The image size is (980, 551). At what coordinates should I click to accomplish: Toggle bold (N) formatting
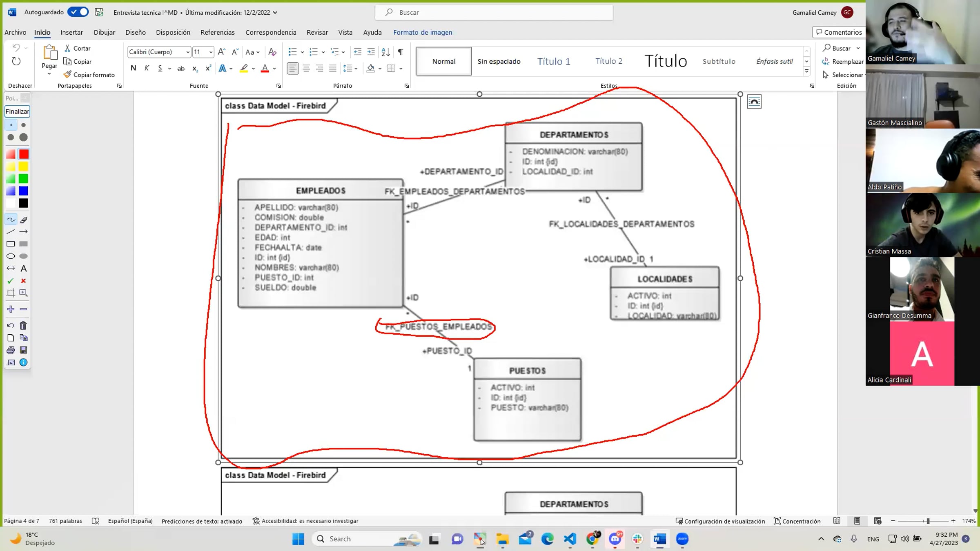point(133,68)
